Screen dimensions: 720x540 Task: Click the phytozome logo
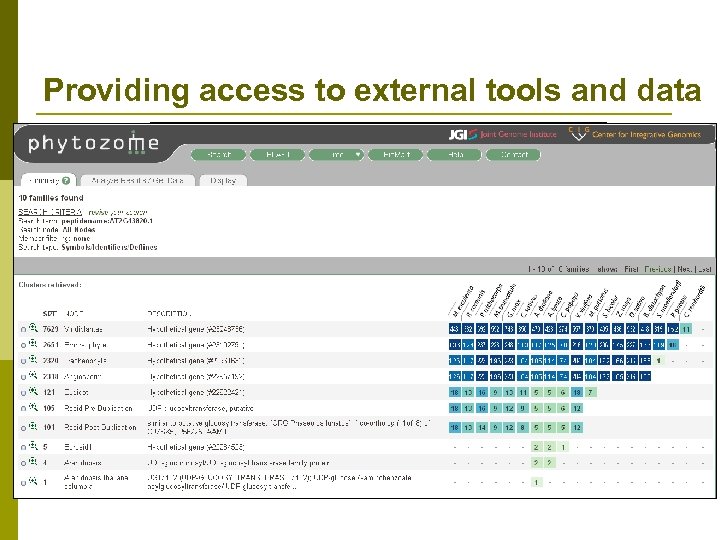(93, 143)
